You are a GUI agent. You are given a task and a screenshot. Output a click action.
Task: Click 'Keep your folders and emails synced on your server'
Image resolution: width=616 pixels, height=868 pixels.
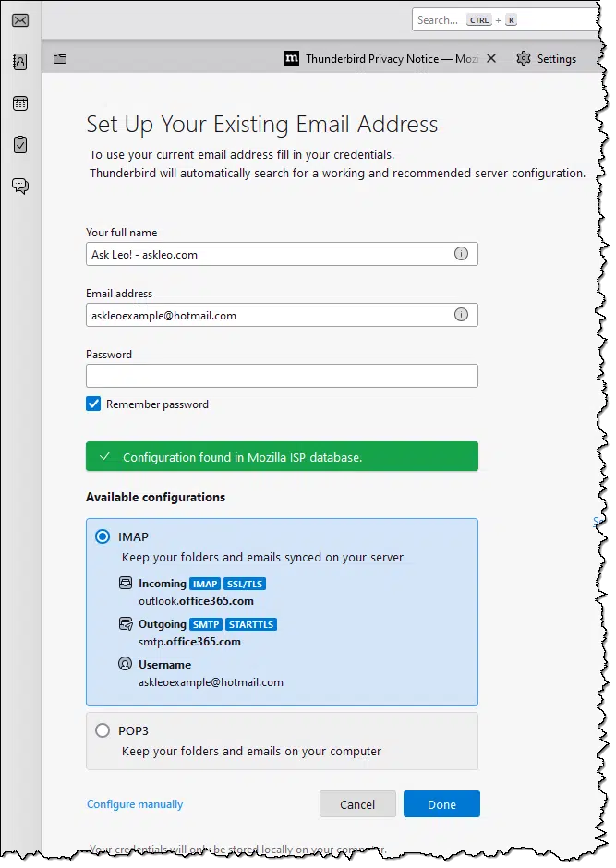pyautogui.click(x=263, y=558)
